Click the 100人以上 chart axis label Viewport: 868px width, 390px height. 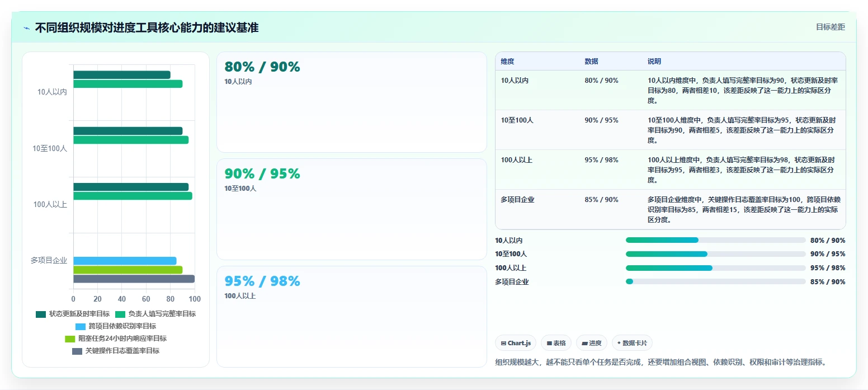coord(50,204)
